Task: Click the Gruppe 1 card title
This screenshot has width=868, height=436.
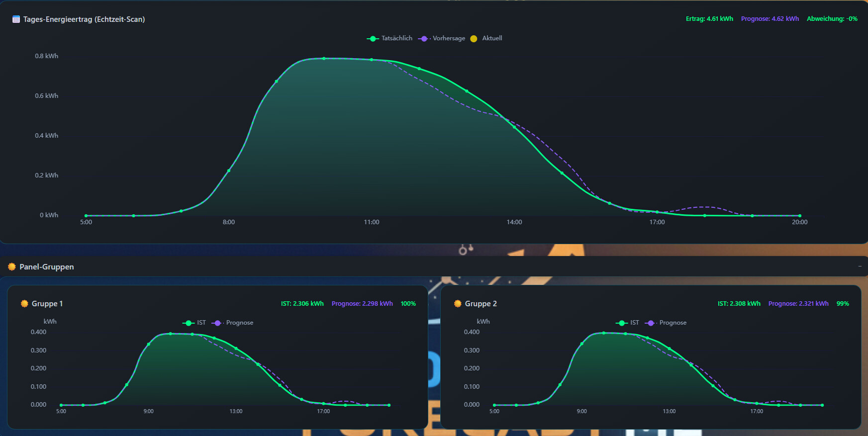Action: [47, 304]
